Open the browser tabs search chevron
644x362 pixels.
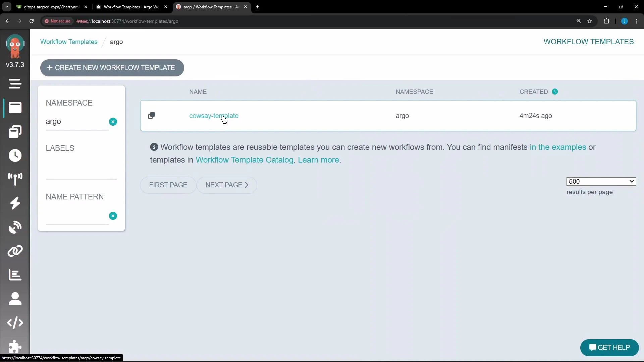pos(6,7)
